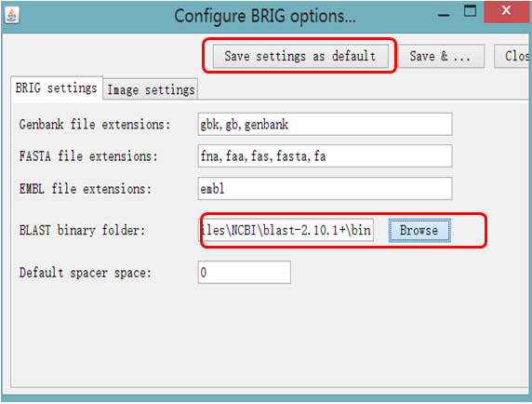Click the FASTA file extensions label
This screenshot has height=404, width=532.
[88, 156]
